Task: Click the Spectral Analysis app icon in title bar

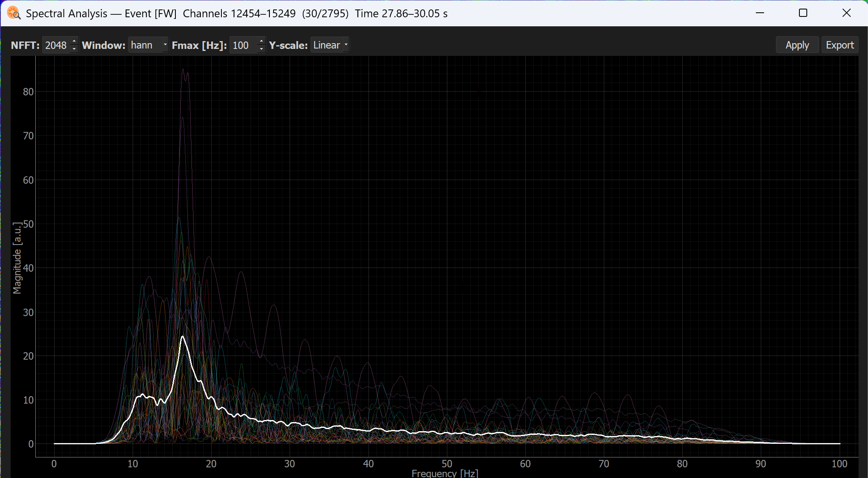Action: (x=14, y=13)
